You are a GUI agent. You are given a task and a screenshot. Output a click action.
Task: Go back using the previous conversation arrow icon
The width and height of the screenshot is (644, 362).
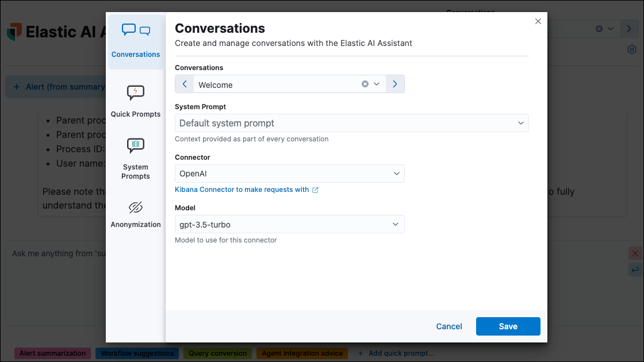[x=184, y=84]
